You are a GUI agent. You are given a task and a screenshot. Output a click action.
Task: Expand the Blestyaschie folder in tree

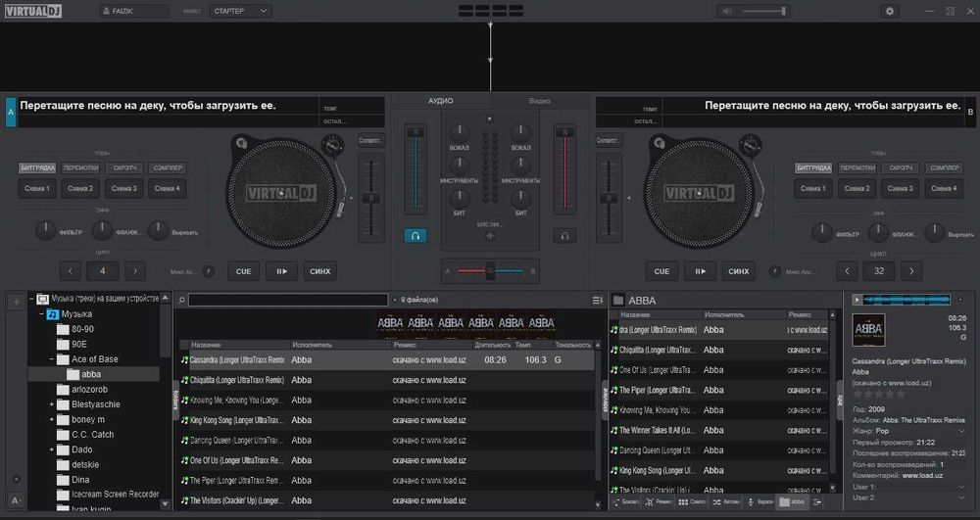[52, 403]
